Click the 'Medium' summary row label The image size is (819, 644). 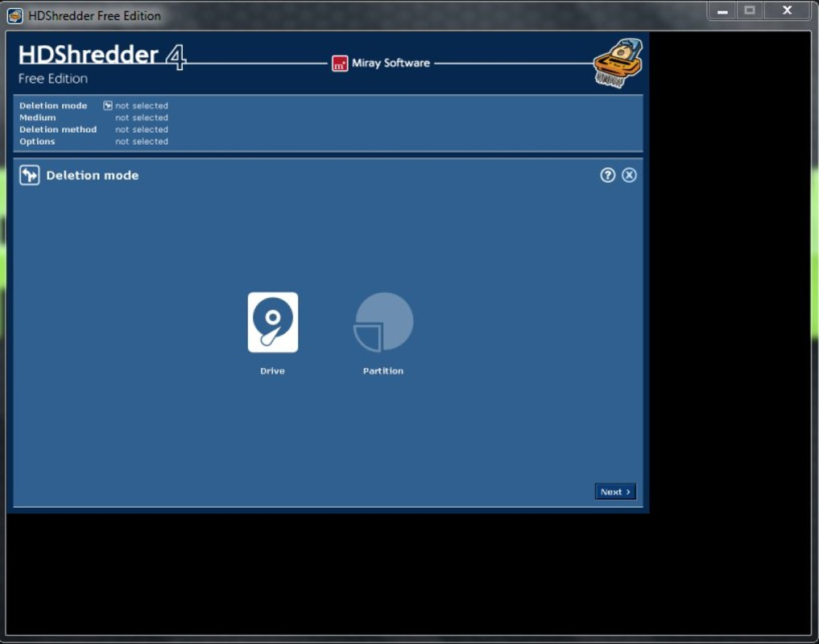pos(38,118)
